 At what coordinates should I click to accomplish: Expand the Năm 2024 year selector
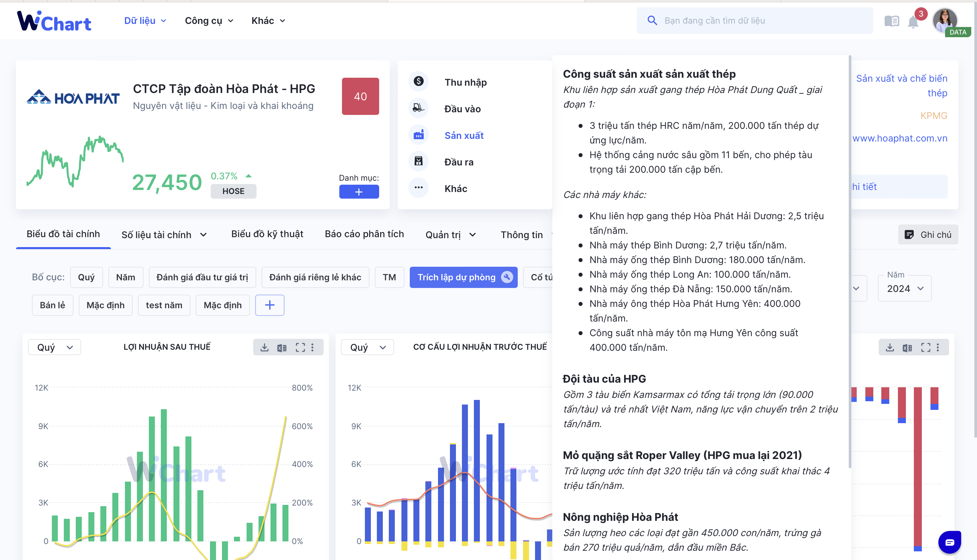[904, 288]
